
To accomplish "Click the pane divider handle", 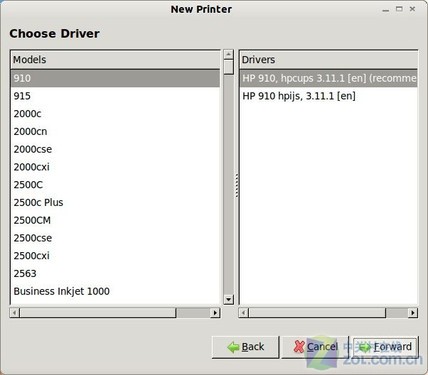I will 236,185.
